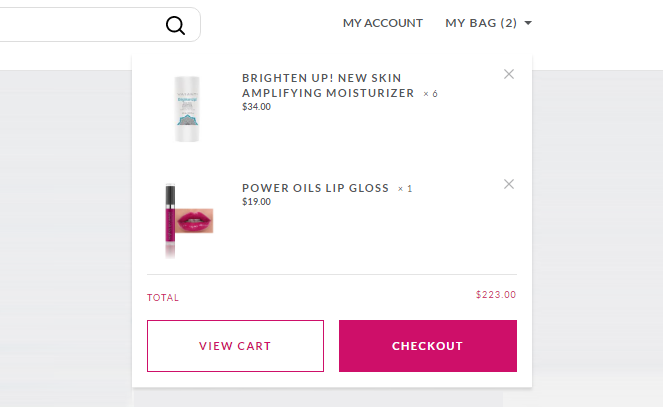663x407 pixels.
Task: Open Brighten Up! New Skin Amplifying Moisturizer link
Action: tap(328, 85)
